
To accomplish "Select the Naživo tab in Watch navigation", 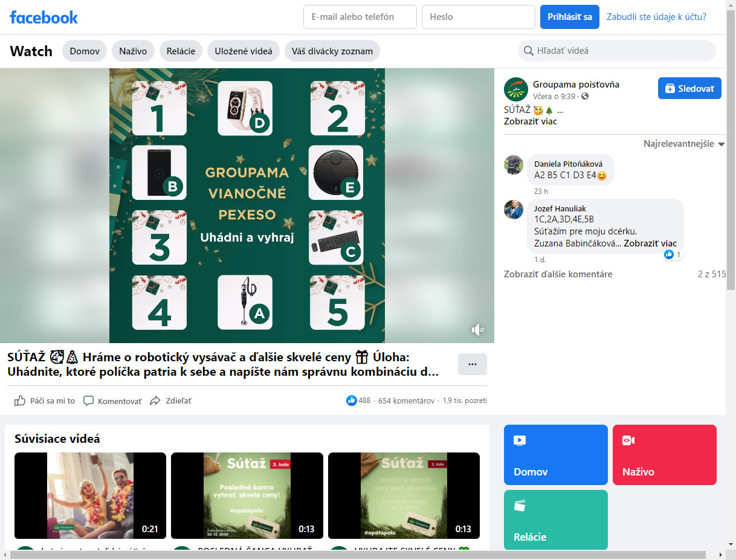I will tap(133, 51).
